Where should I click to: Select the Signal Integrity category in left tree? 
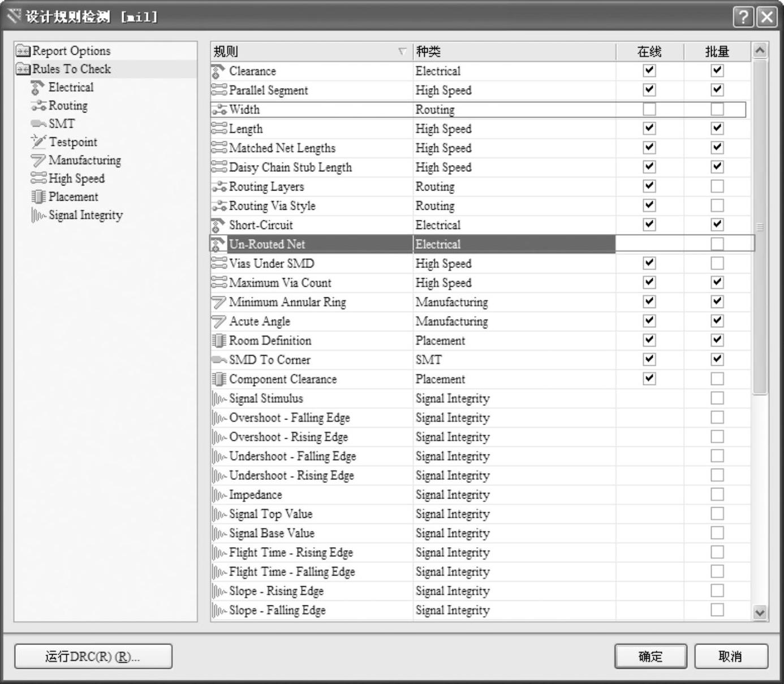point(85,215)
